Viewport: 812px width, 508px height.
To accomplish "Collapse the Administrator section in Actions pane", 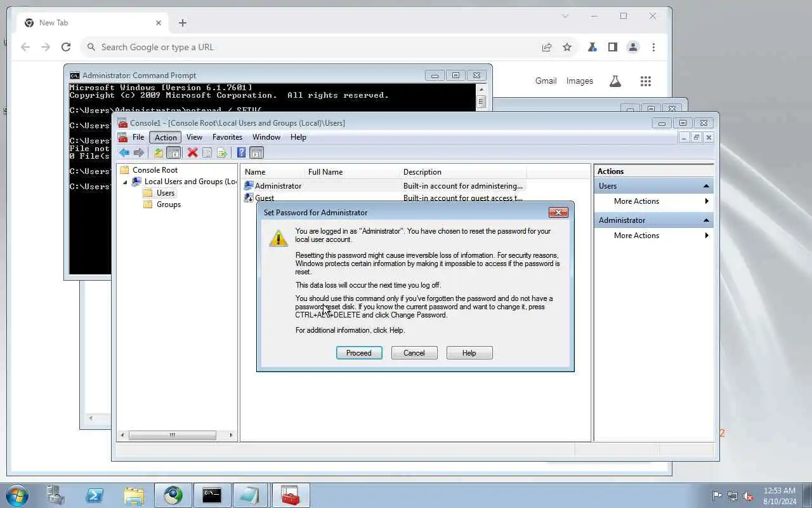I will point(706,220).
